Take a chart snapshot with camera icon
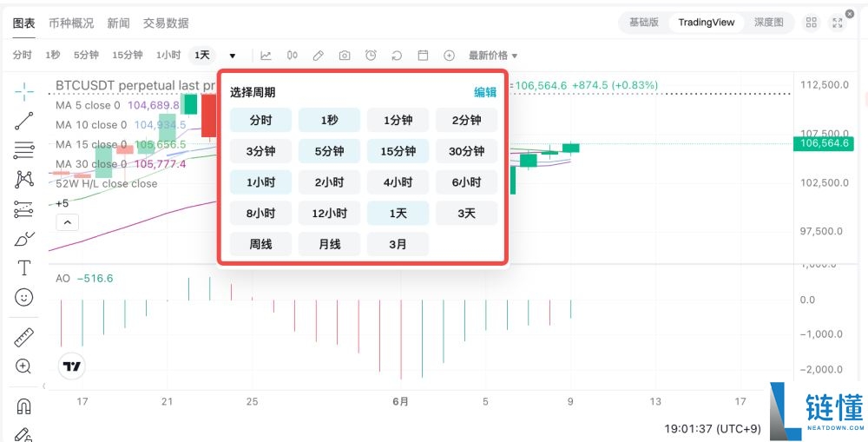The height and width of the screenshot is (442, 868). point(345,56)
